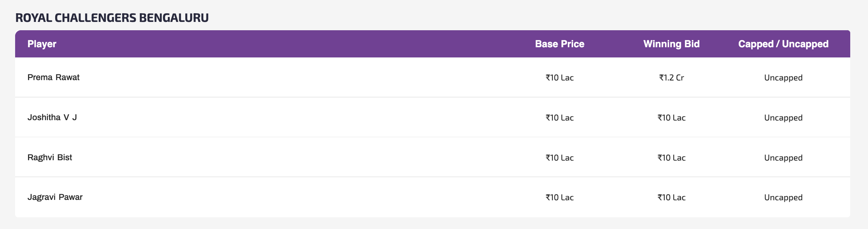
Task: Click Raghvi Bist's base price cell
Action: [x=560, y=158]
